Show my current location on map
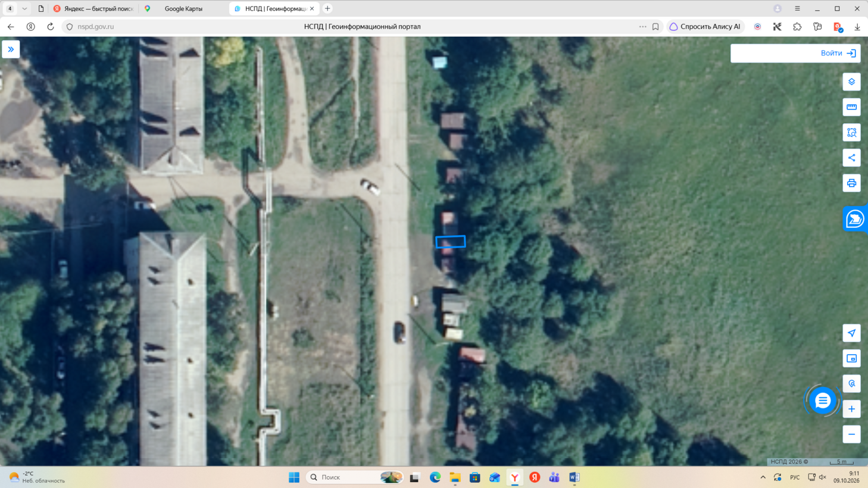This screenshot has width=868, height=488. pyautogui.click(x=851, y=333)
